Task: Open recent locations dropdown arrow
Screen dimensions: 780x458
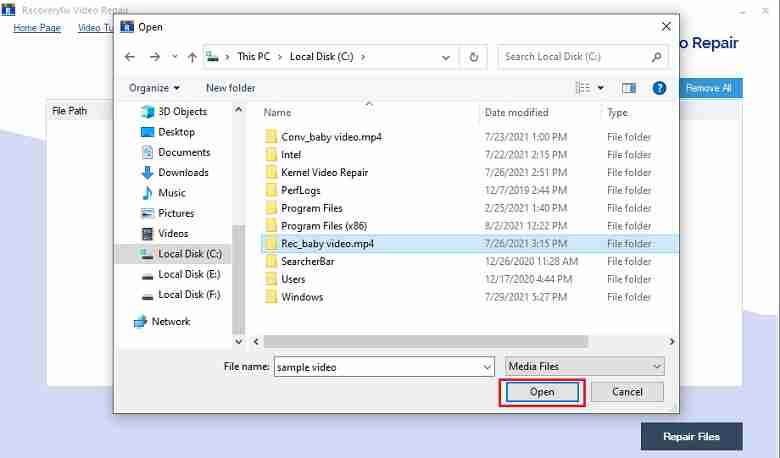Action: click(x=175, y=57)
